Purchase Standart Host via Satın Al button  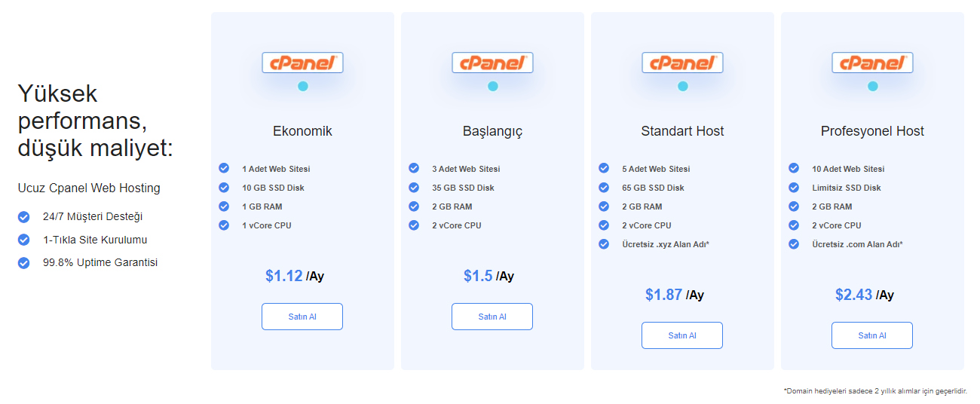point(682,335)
